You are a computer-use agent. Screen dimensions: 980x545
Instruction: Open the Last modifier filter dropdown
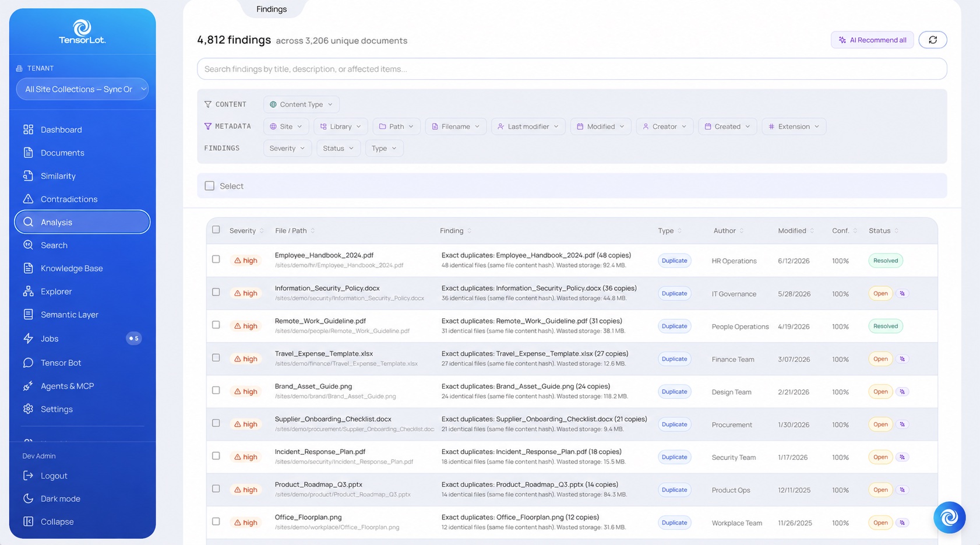pyautogui.click(x=528, y=126)
